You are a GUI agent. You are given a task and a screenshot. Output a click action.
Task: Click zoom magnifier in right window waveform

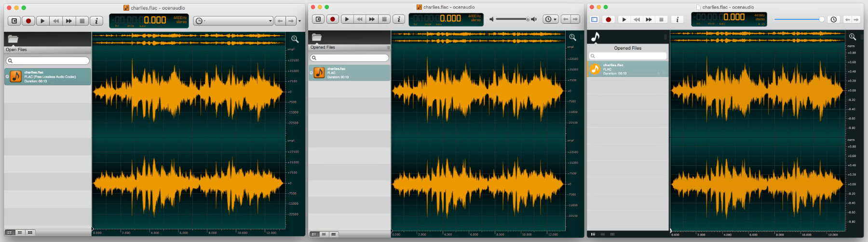pyautogui.click(x=853, y=37)
